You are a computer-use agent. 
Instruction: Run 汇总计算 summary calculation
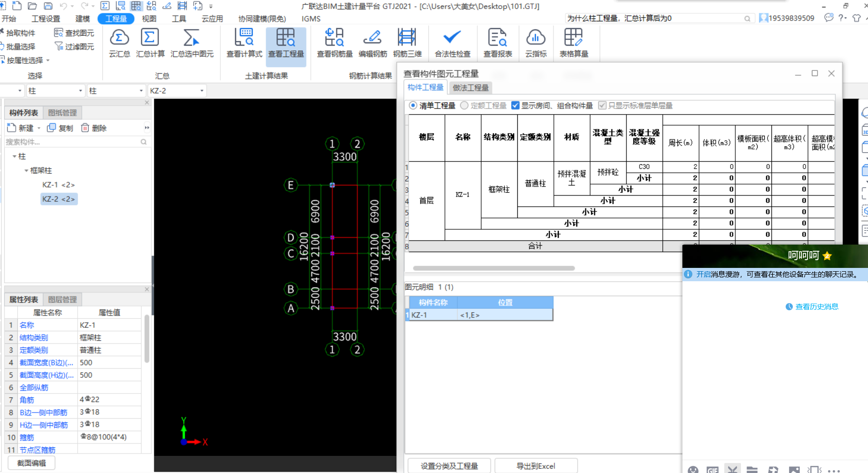[150, 43]
